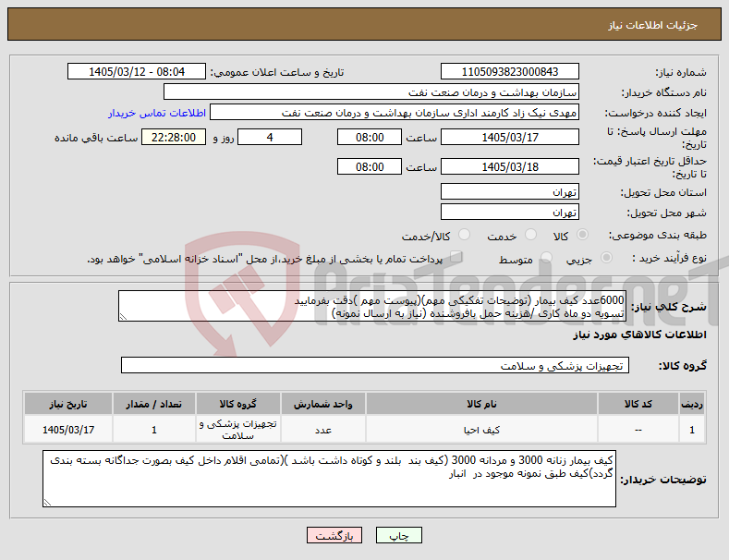Click the تجهیزات پزشکی و سلامت table cell
Viewport: 729px width, 560px height.
238,430
